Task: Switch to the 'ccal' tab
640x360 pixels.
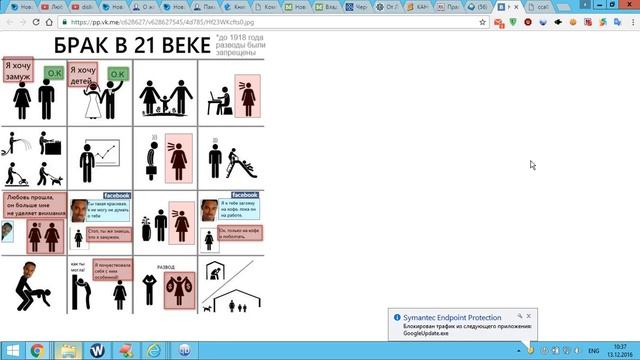Action: click(x=539, y=7)
